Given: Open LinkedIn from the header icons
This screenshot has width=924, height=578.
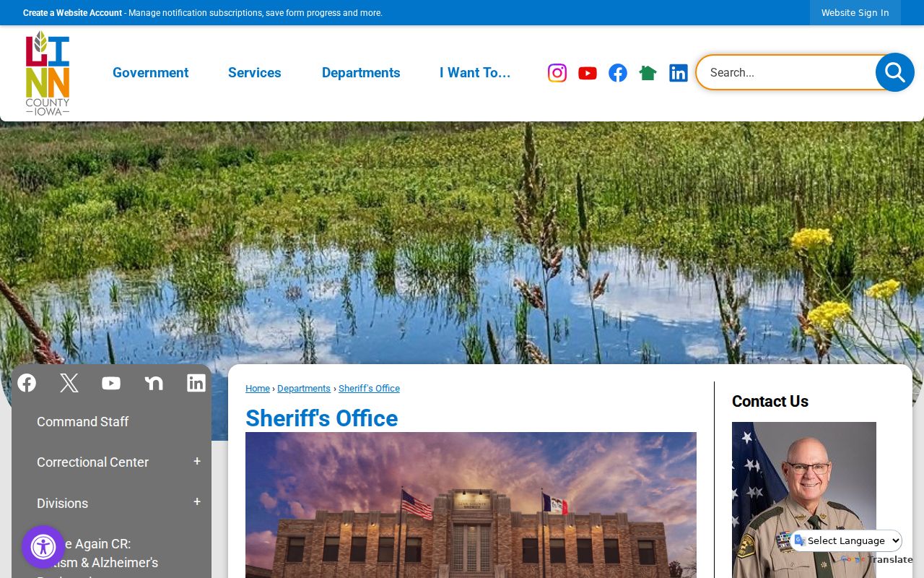Looking at the screenshot, I should [x=679, y=73].
